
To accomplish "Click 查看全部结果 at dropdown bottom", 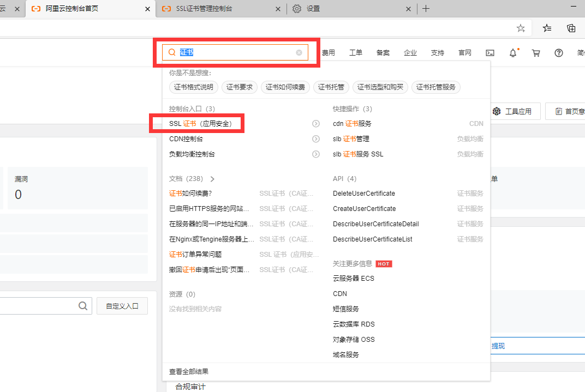I will [x=189, y=371].
